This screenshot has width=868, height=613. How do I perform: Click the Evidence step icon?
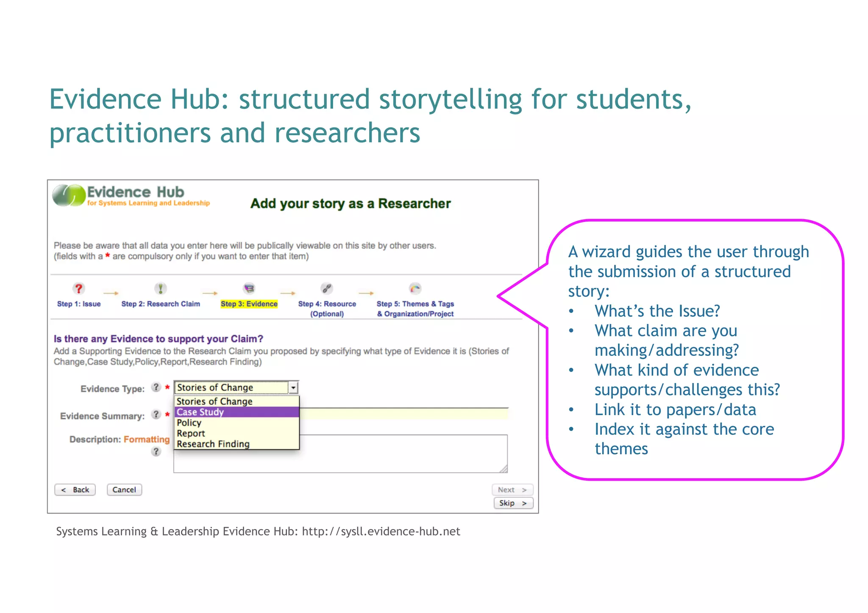click(x=249, y=288)
